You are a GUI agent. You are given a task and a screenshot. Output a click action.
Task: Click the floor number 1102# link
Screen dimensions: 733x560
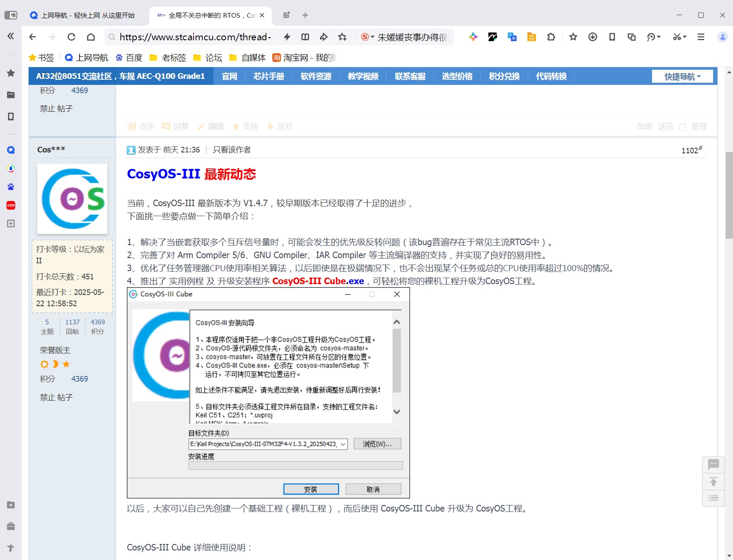point(692,150)
